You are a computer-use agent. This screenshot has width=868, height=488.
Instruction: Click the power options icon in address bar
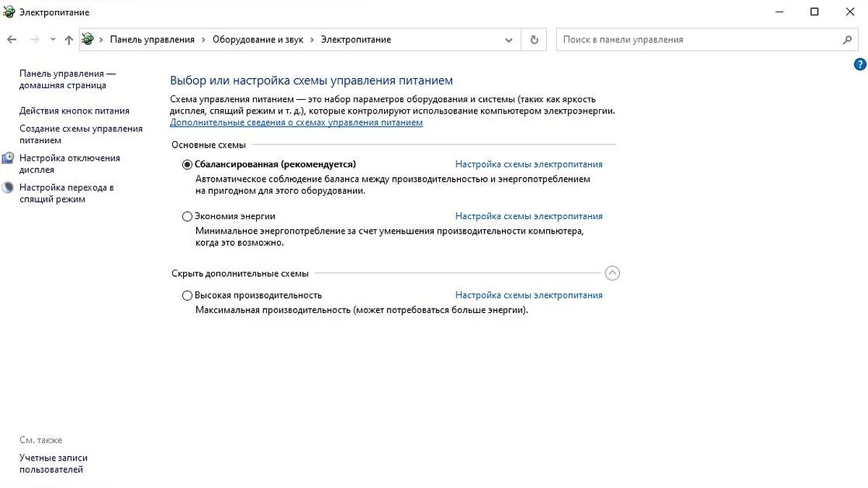(88, 40)
